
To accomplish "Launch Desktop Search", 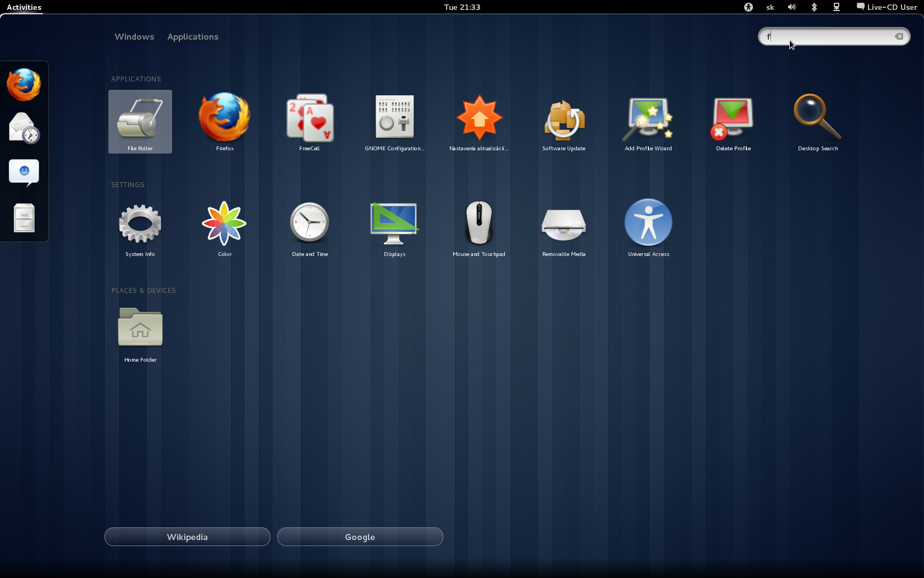I will click(818, 122).
